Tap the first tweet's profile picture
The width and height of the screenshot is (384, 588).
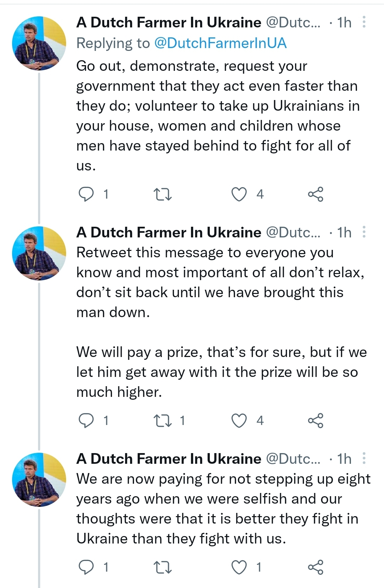39,43
